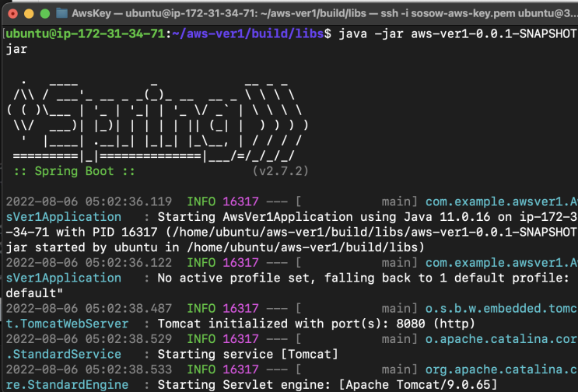Click the org.apache.catalina logger text
Image resolution: width=578 pixels, height=392 pixels.
point(501,369)
